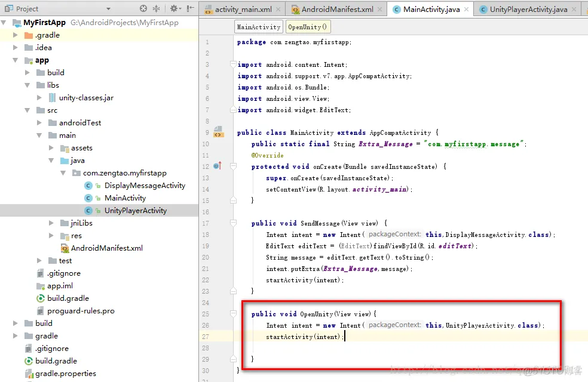Fold the import block at line 3
This screenshot has width=588, height=382.
233,64
